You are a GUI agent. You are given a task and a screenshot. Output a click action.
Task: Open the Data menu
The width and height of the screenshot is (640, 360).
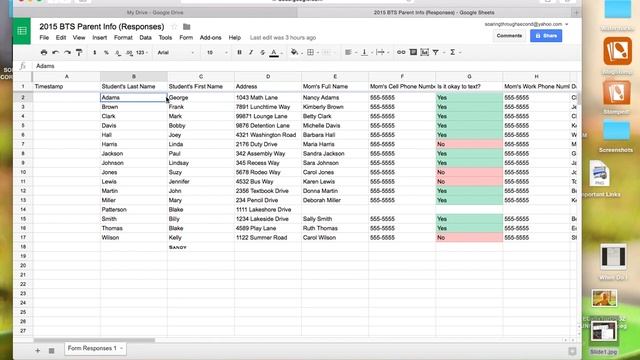pos(145,38)
